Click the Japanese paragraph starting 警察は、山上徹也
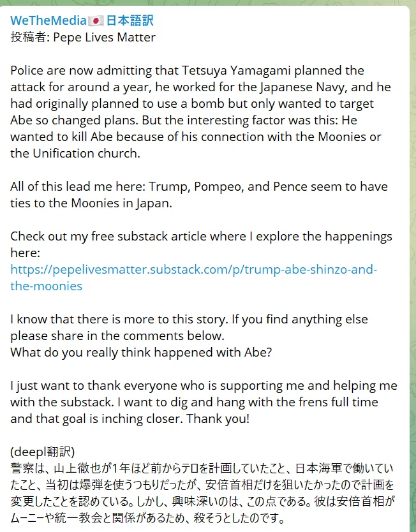416x532 pixels. [202, 493]
